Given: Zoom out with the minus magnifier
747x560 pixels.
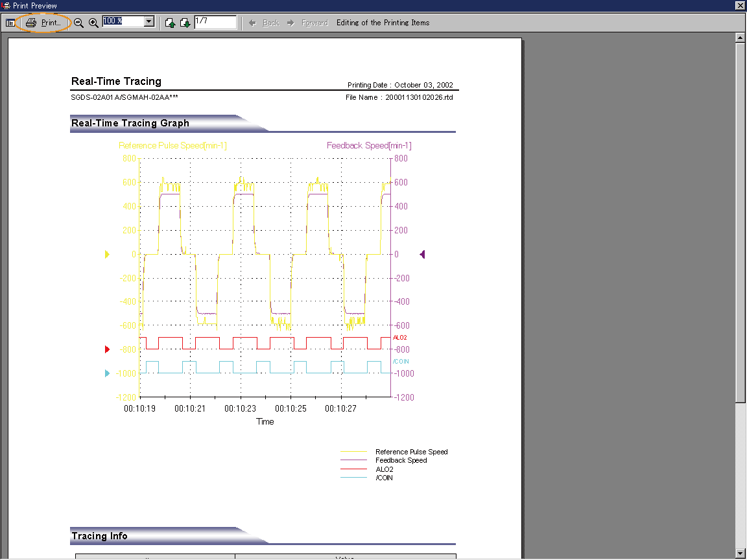Looking at the screenshot, I should click(x=78, y=23).
